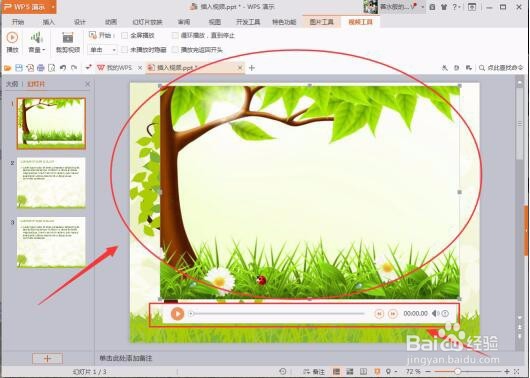The width and height of the screenshot is (530, 378).
Task: Click the Redo arrow icon
Action: point(74,68)
